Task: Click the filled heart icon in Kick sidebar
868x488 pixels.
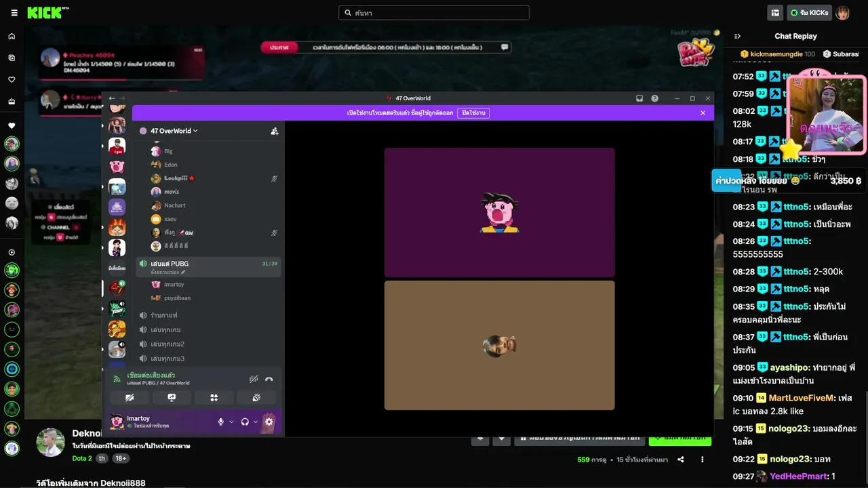Action: coord(12,126)
